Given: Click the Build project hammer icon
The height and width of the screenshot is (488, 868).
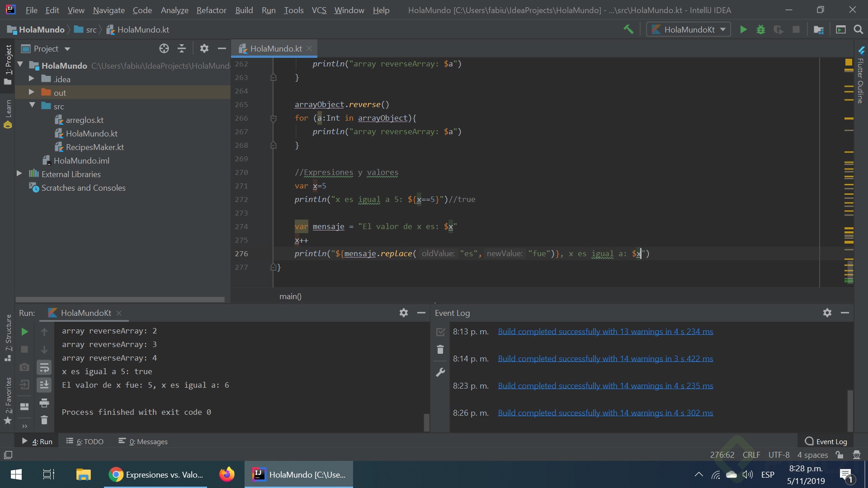Looking at the screenshot, I should point(628,30).
